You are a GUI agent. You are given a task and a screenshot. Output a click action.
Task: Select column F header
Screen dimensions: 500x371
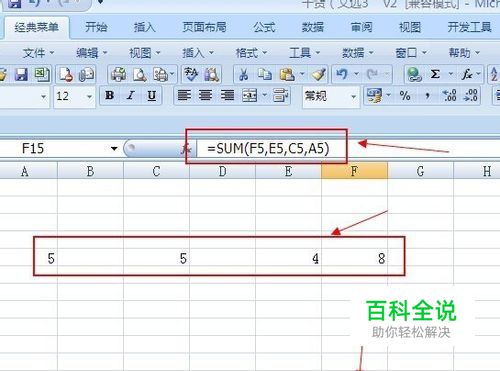[x=354, y=171]
